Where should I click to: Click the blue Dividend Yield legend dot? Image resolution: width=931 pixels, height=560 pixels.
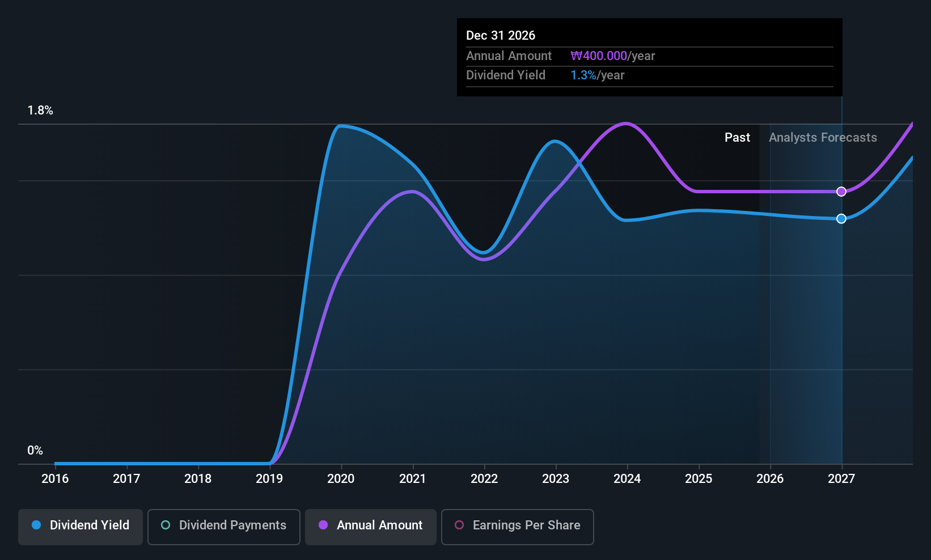36,525
